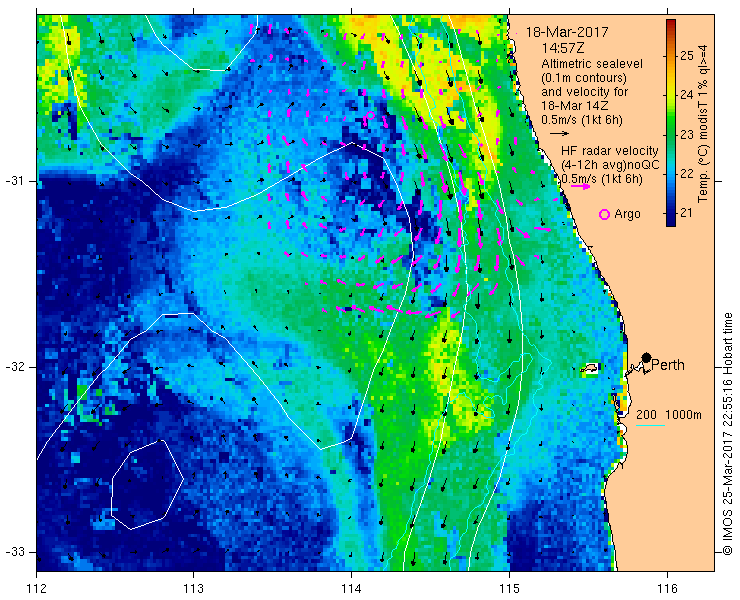Click the IMOS copyright timestamp text
The width and height of the screenshot is (740, 600).
point(727,433)
